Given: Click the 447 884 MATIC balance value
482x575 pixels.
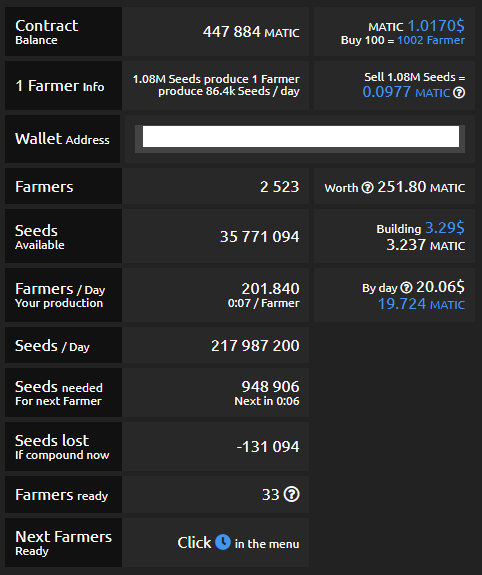Looking at the screenshot, I should tap(251, 32).
